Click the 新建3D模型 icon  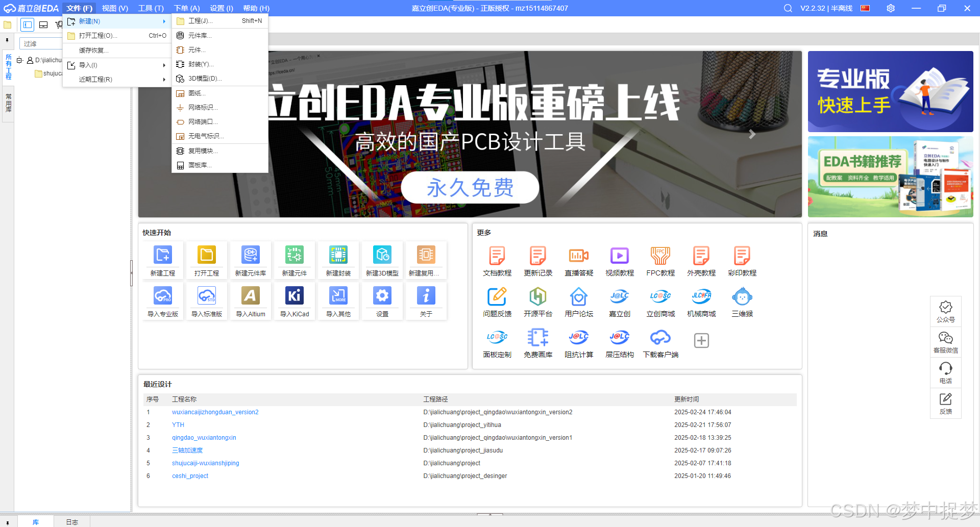click(382, 255)
